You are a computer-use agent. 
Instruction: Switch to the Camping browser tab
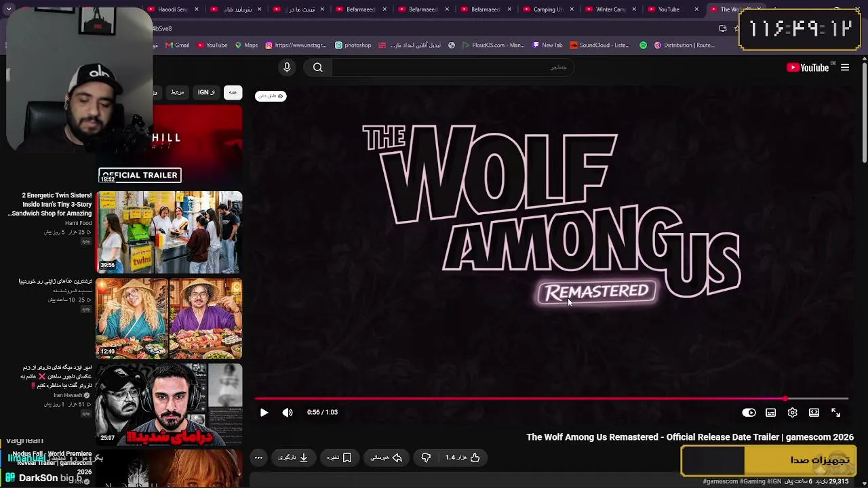[548, 9]
